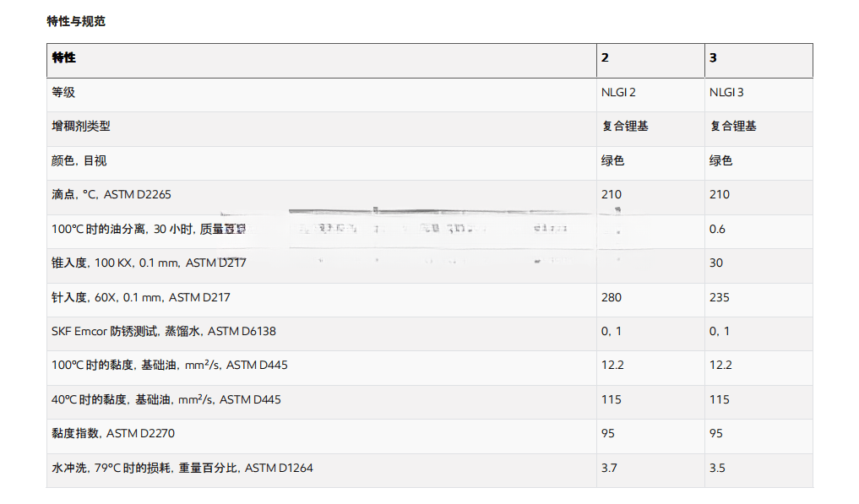Click the 特性与规范 section heading

(x=76, y=21)
